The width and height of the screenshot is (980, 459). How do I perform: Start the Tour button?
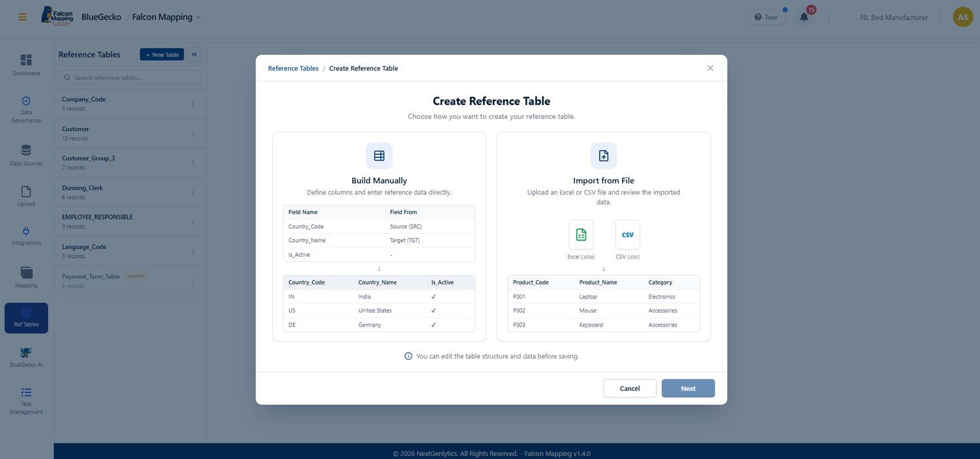point(766,17)
